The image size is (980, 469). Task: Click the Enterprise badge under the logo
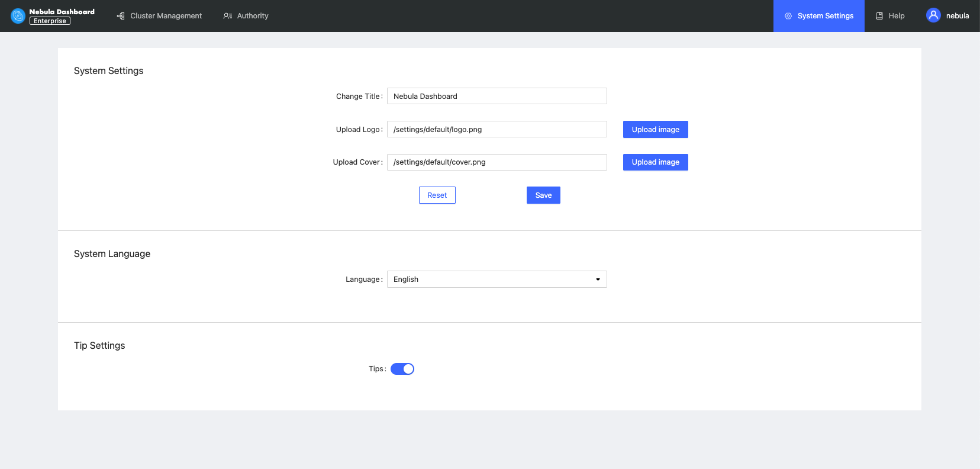click(50, 21)
